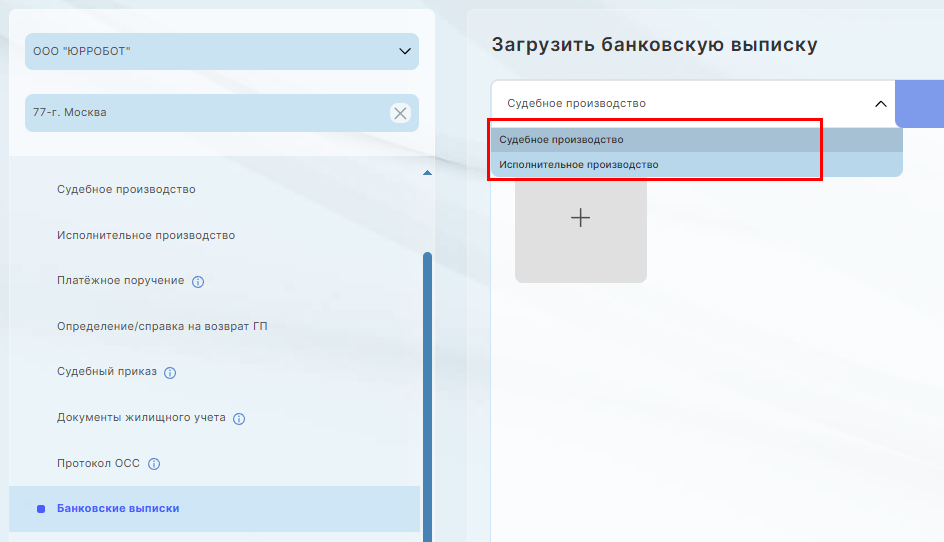
Task: Click info icon beside Документы жилищного учета
Action: 239,419
